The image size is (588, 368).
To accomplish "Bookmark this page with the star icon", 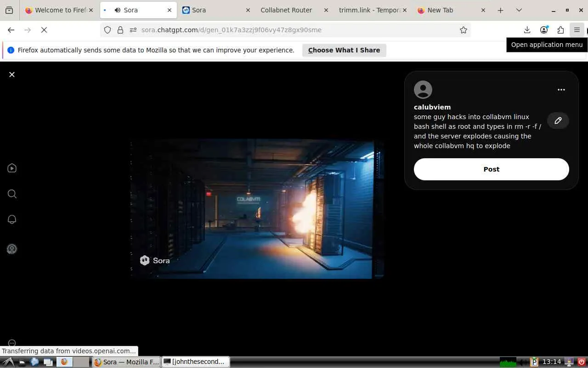I will (x=464, y=30).
